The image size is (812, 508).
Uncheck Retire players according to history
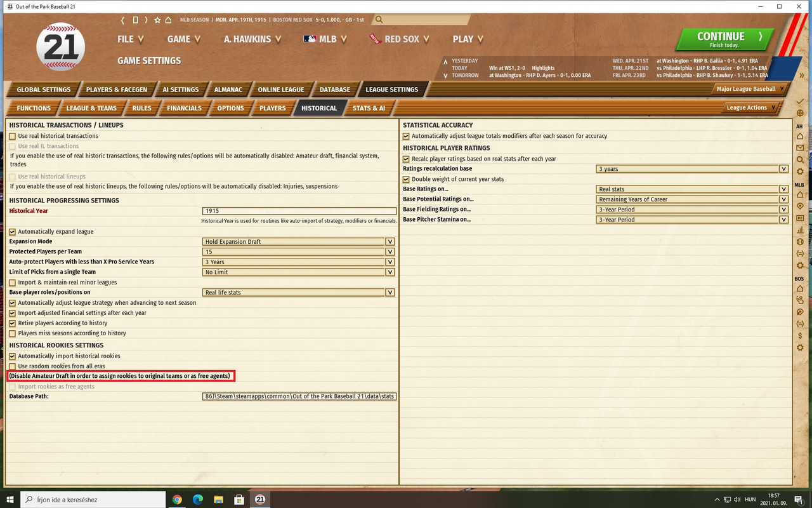[13, 323]
